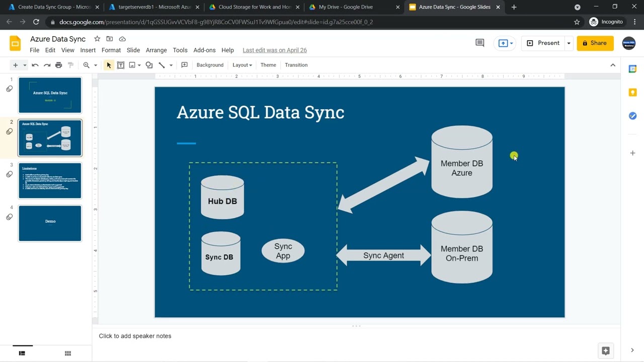The width and height of the screenshot is (644, 362).
Task: Open line type dropdown arrow
Action: (171, 65)
